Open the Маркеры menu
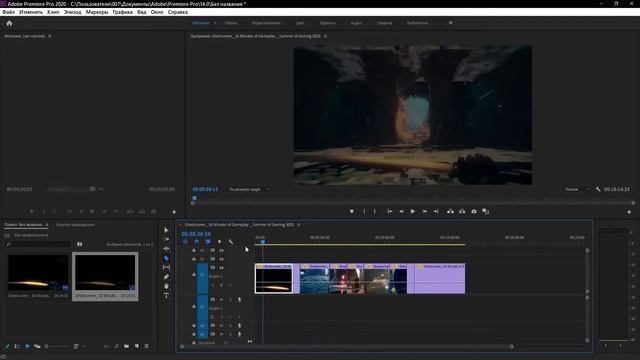Screen dimensions: 640x360 (x=97, y=12)
